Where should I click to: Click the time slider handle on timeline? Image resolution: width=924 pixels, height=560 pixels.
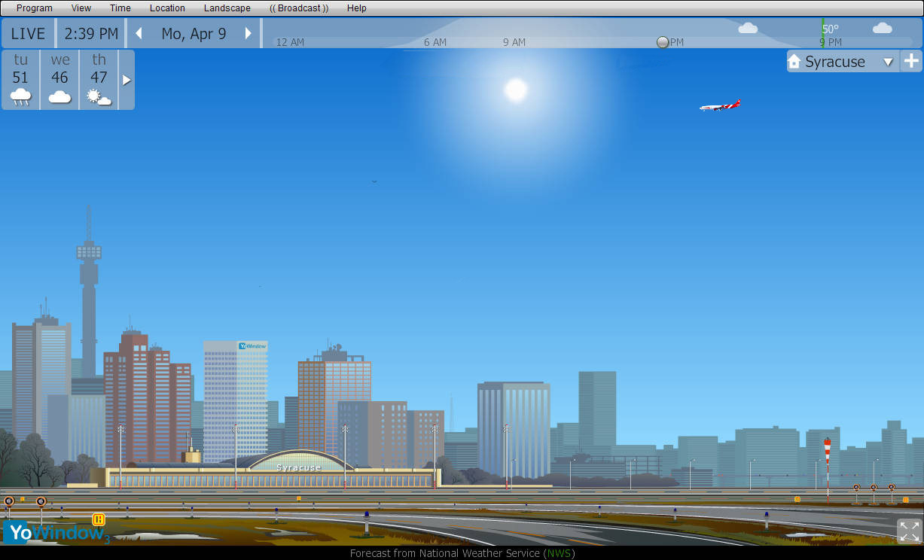(x=663, y=42)
